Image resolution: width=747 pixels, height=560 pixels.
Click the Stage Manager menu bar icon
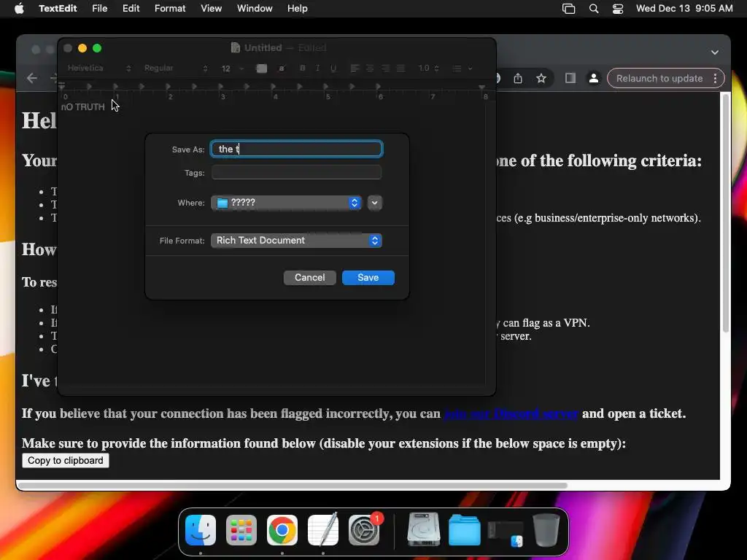click(568, 9)
